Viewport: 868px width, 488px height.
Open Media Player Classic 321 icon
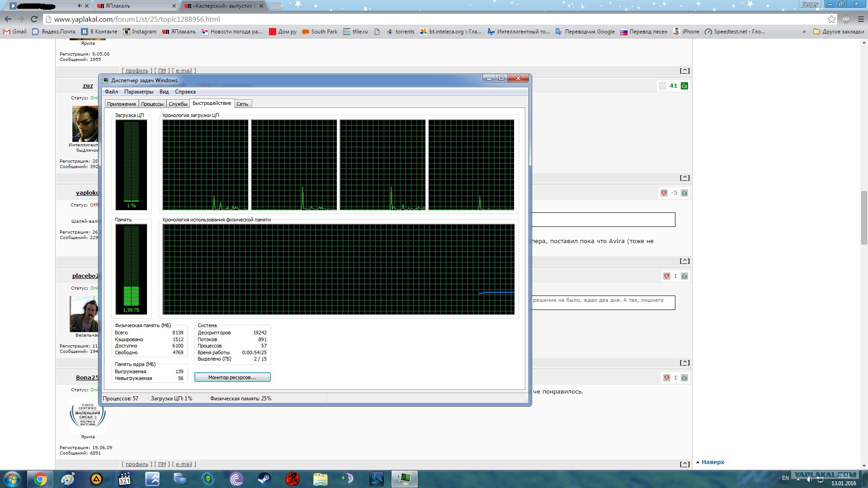click(x=124, y=479)
